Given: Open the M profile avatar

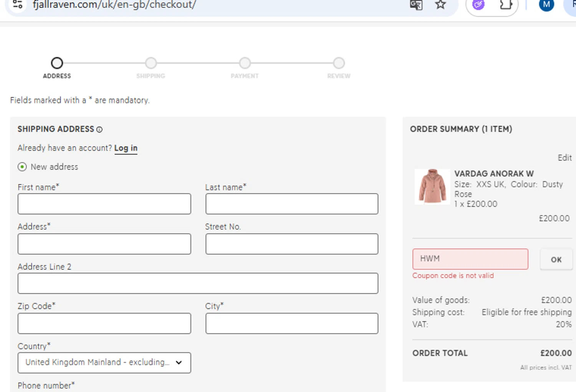Looking at the screenshot, I should [546, 5].
